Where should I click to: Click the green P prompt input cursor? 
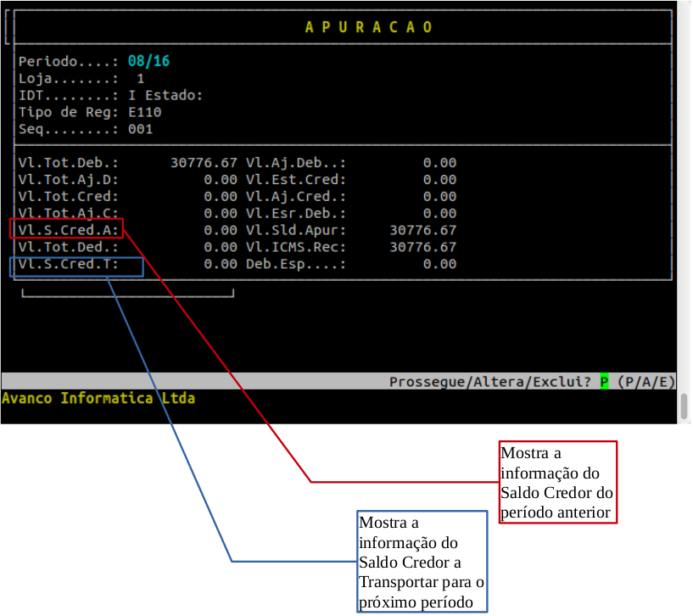(x=604, y=382)
